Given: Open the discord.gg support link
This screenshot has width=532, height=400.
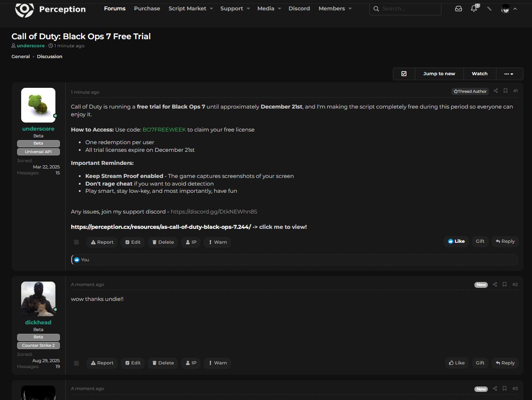Looking at the screenshot, I should coord(214,211).
